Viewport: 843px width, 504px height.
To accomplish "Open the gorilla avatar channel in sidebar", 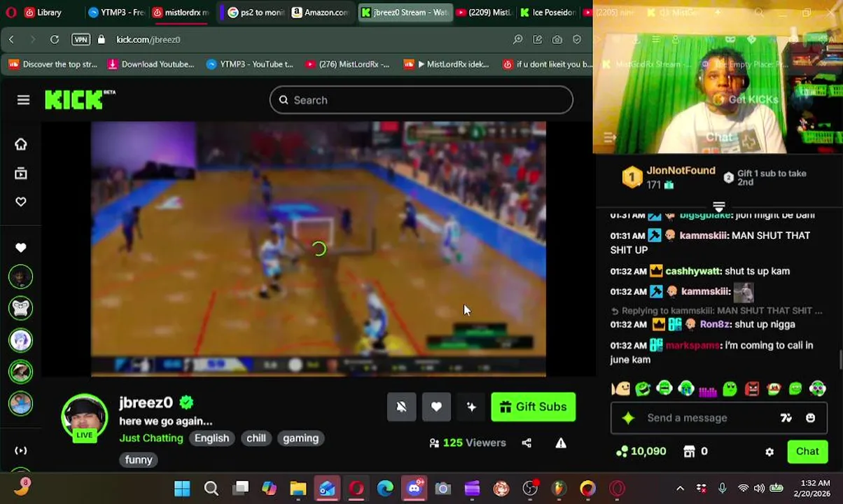I will (x=21, y=308).
